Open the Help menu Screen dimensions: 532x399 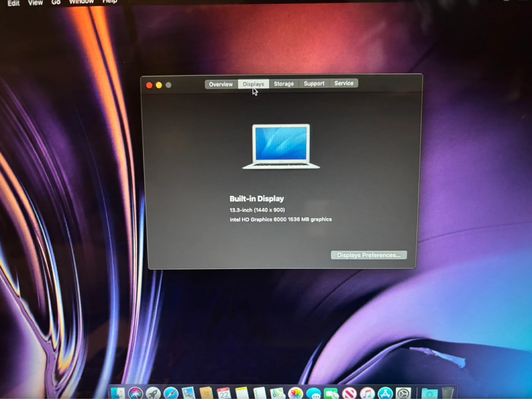click(x=110, y=1)
